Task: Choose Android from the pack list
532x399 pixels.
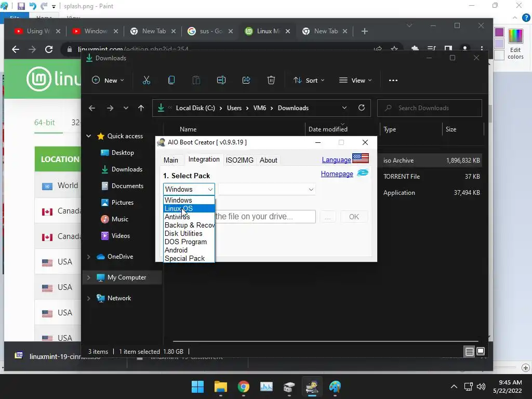Action: coord(189,250)
